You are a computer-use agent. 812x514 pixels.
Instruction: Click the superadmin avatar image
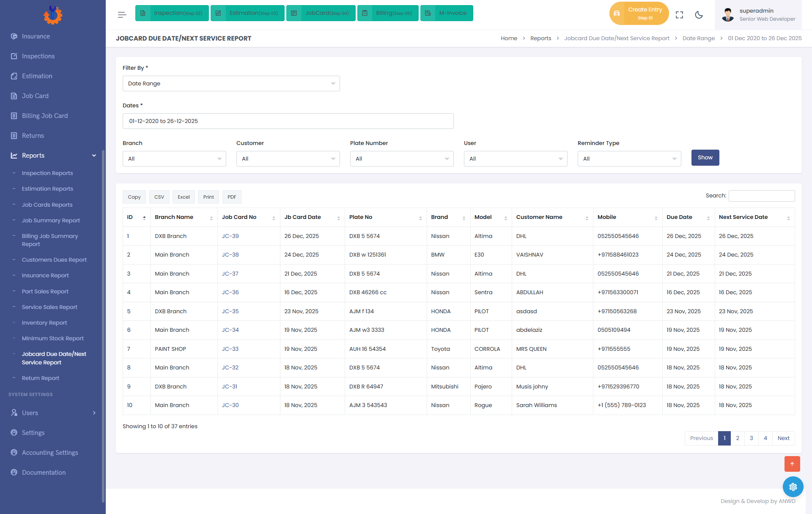click(x=728, y=15)
